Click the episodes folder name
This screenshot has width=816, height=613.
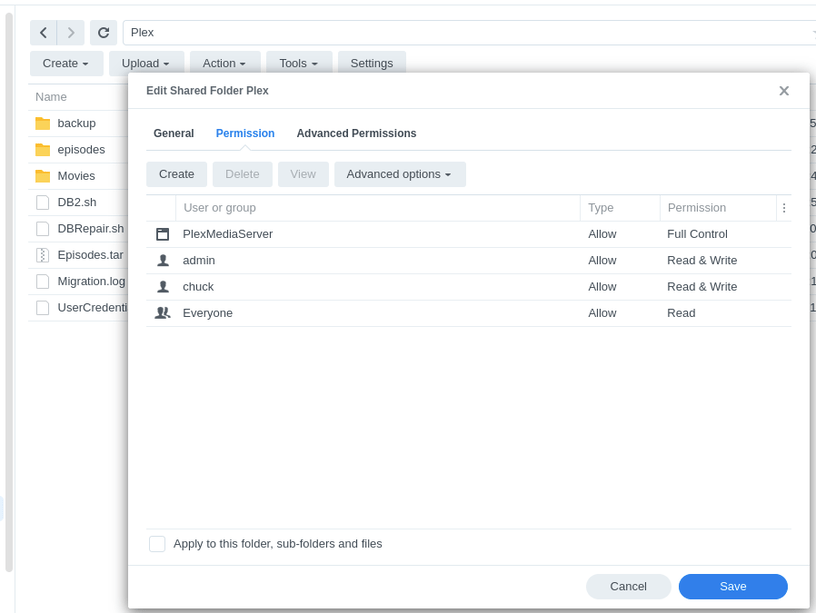(x=81, y=150)
